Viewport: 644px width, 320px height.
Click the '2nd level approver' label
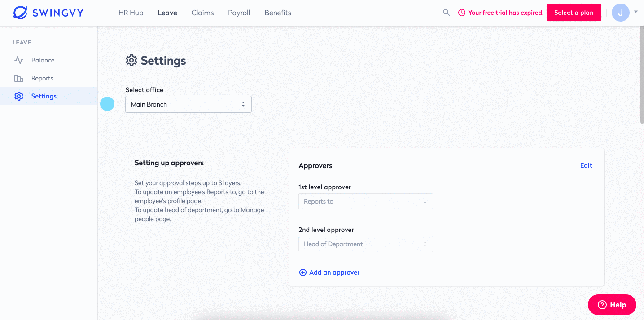[x=326, y=230]
